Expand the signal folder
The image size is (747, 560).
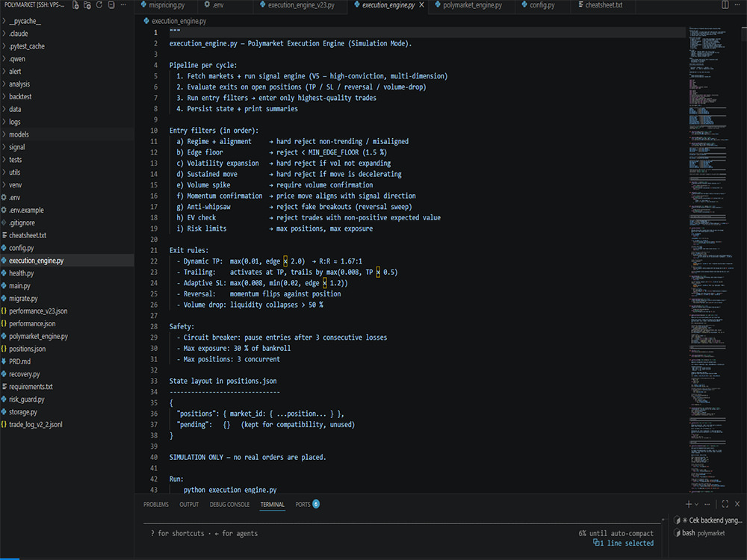(x=67, y=147)
